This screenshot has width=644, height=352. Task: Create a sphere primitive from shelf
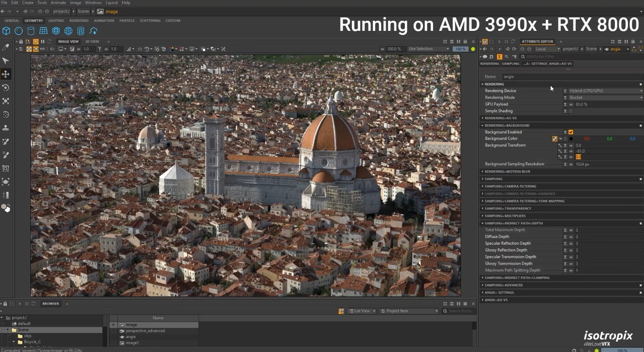click(x=19, y=31)
